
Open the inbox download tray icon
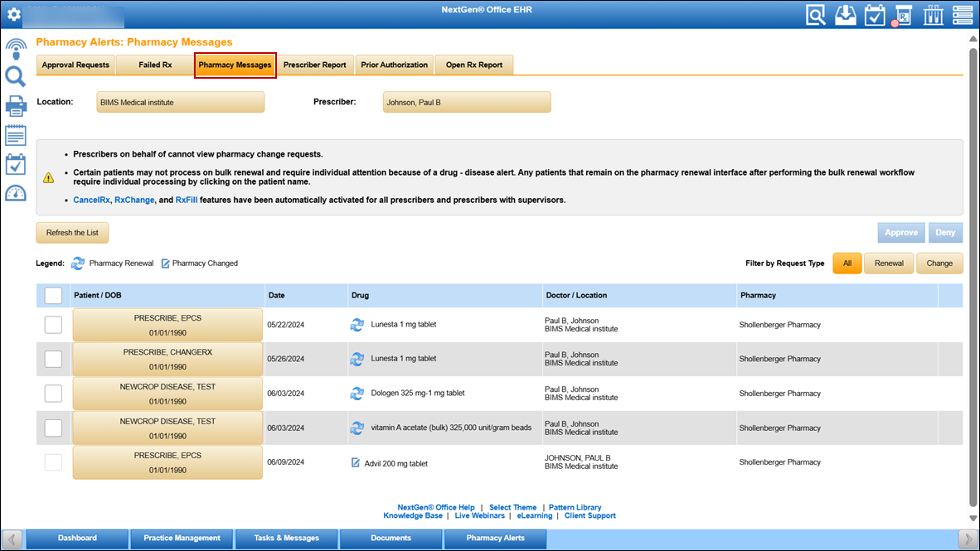click(846, 16)
